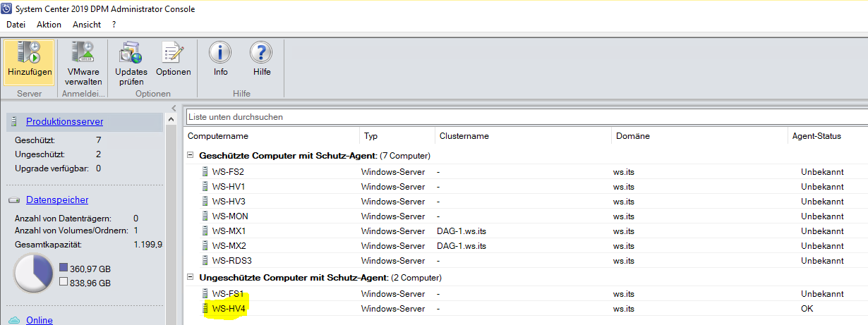Click the Ungeschützt count 2
Image resolution: width=868 pixels, height=325 pixels.
pos(98,154)
